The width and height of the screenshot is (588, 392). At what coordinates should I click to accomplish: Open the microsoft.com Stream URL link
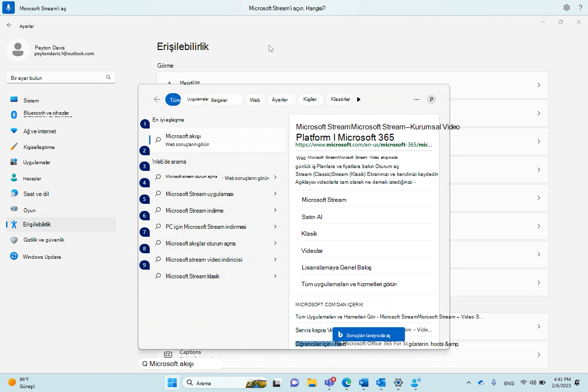[364, 145]
